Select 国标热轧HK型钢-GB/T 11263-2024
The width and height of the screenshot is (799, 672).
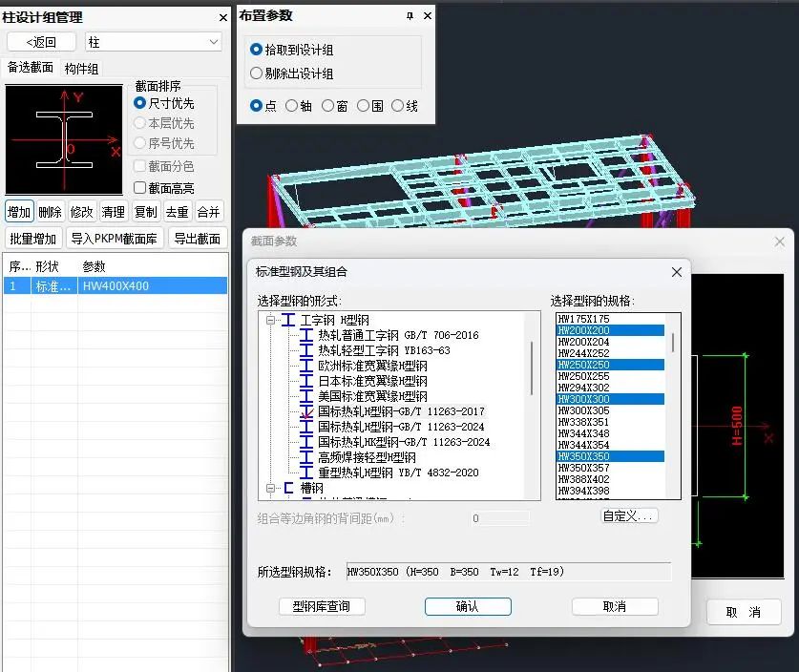pos(404,442)
